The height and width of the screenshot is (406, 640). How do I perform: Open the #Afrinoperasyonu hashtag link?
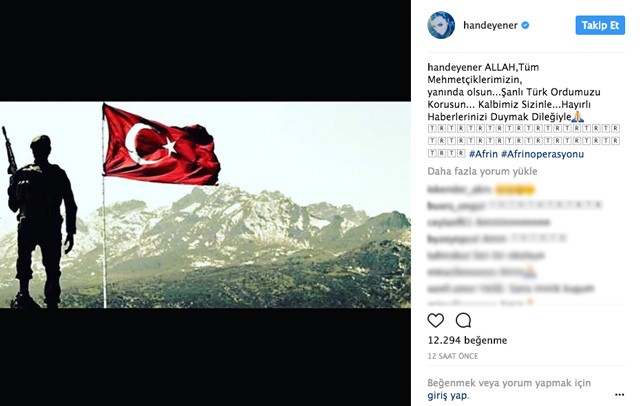tap(542, 154)
